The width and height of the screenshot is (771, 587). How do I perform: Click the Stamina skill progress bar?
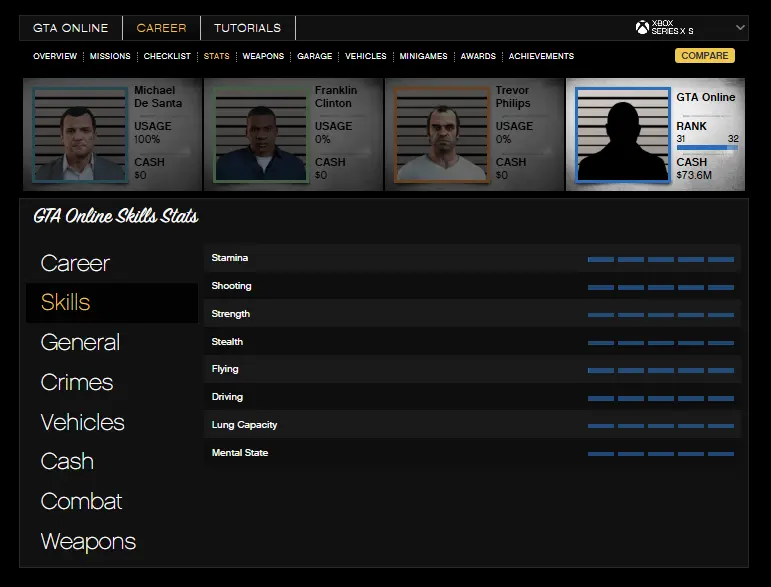pos(660,259)
